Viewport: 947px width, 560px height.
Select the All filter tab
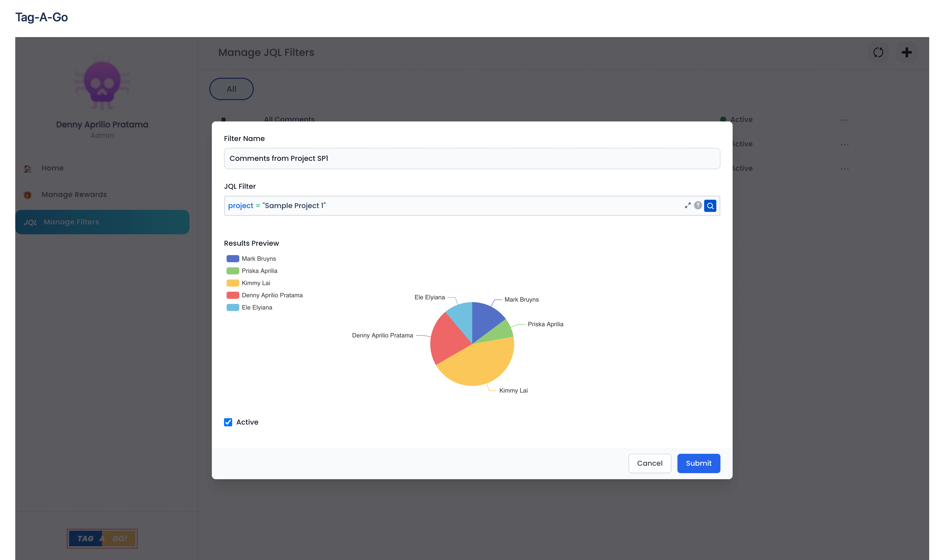click(231, 89)
